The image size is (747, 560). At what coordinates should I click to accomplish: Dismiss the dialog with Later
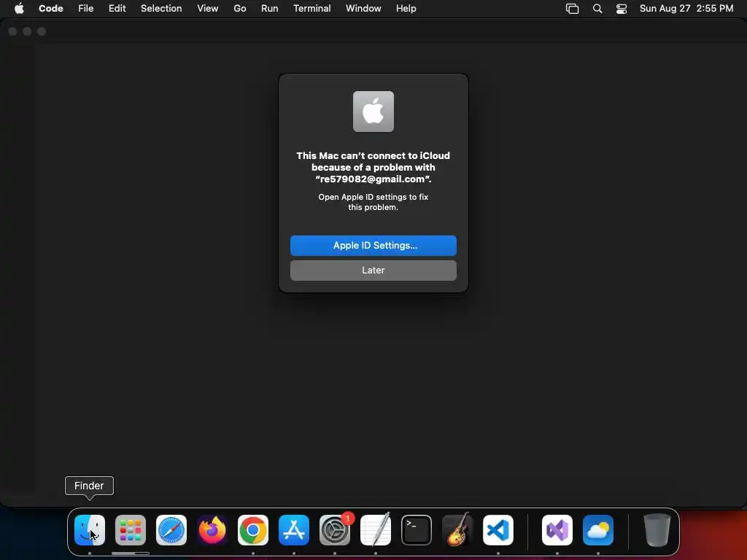[373, 270]
